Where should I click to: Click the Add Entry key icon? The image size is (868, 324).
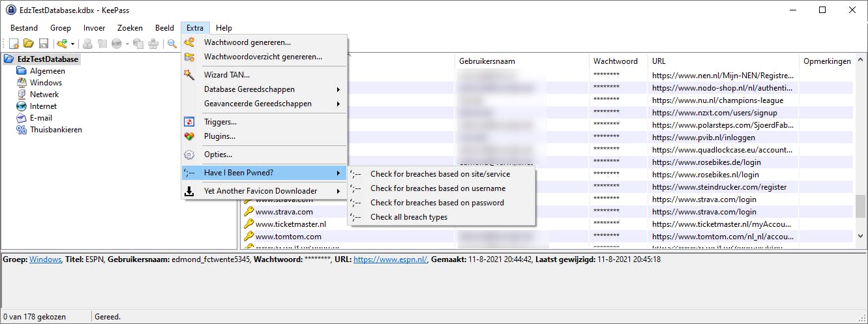point(62,44)
